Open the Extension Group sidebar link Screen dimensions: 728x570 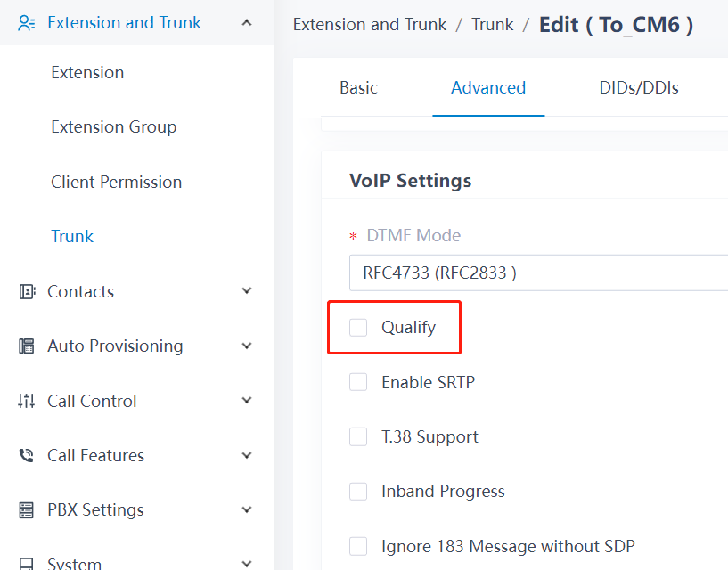point(114,126)
